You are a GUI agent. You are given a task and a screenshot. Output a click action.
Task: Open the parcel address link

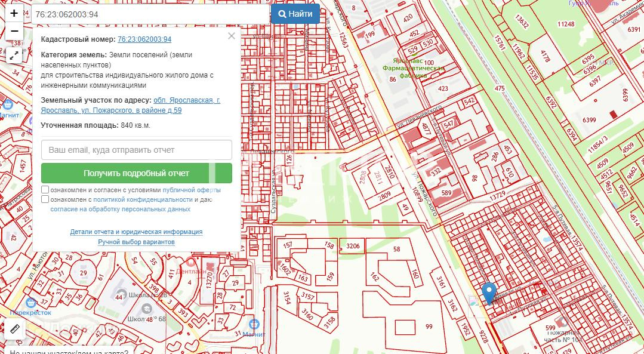(131, 106)
